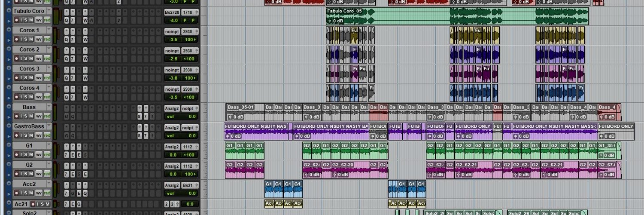Click the Fabulo Coro track name button
644x215 pixels.
pos(29,11)
